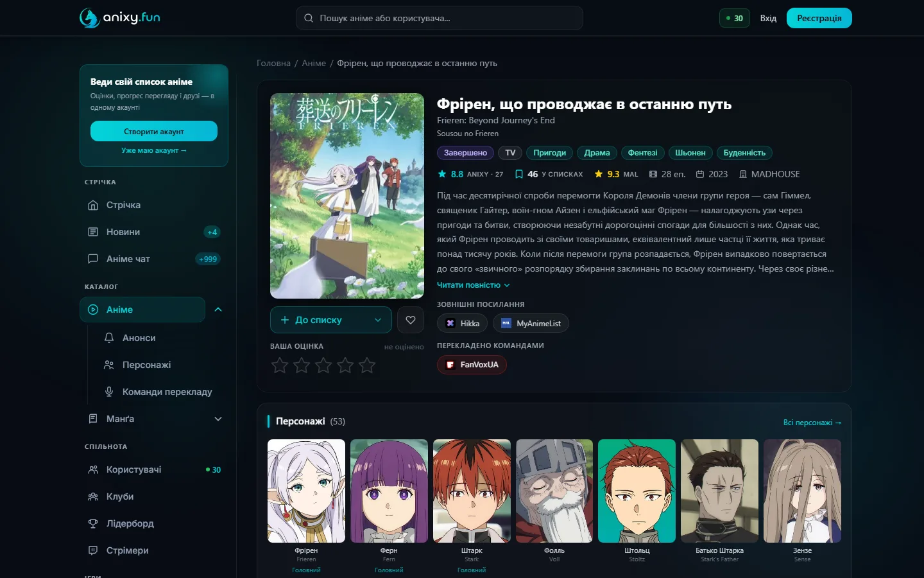Open the Ферн character card

tap(389, 506)
